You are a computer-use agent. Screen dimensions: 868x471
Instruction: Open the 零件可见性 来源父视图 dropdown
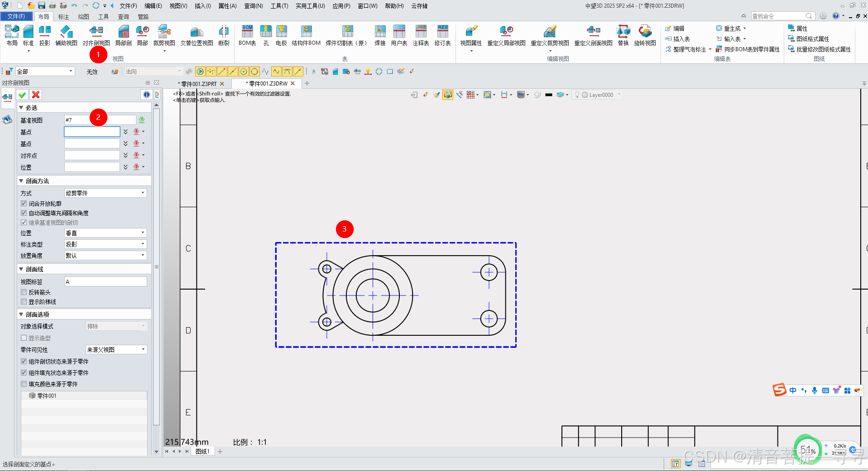tap(116, 350)
